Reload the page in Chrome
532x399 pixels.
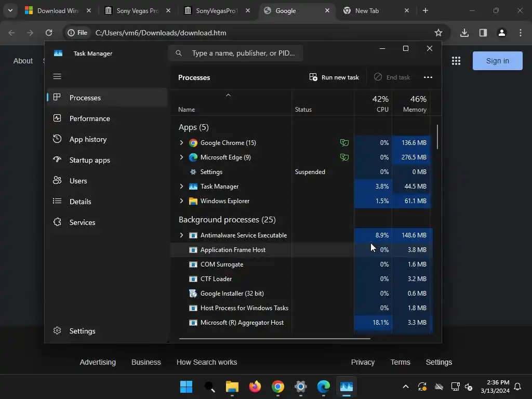coord(49,33)
